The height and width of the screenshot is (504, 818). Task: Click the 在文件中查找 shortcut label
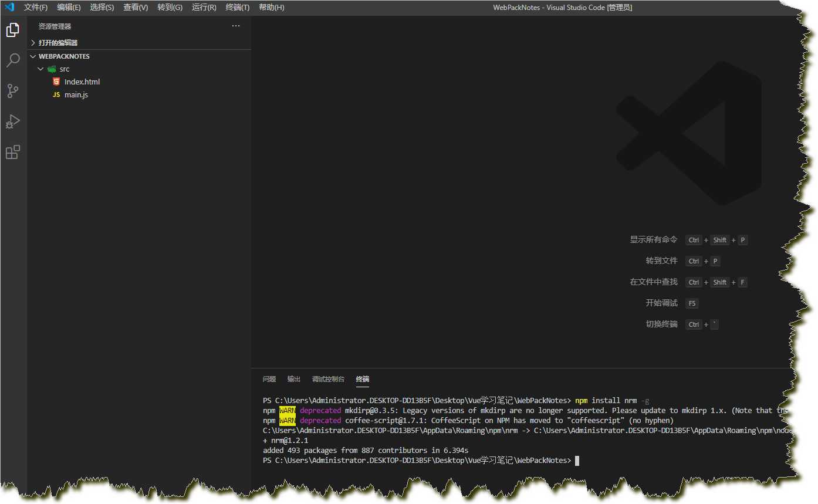pos(654,282)
